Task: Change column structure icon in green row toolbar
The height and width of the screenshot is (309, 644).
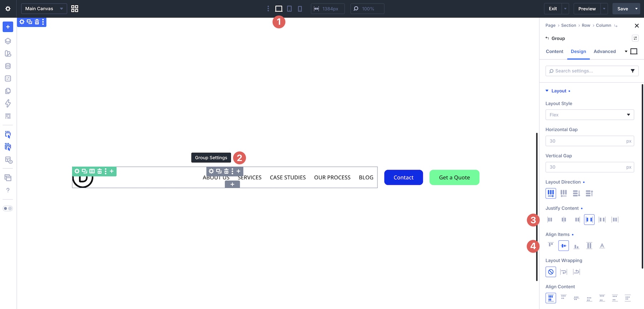Action: 92,171
